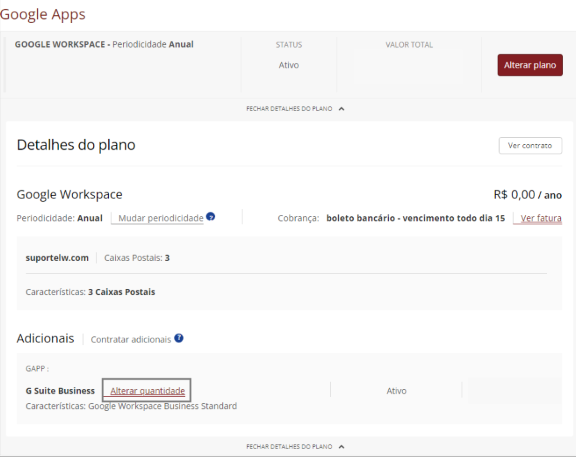Image resolution: width=576 pixels, height=457 pixels.
Task: Click Características: 3 Caixas Postais text
Action: coord(90,292)
